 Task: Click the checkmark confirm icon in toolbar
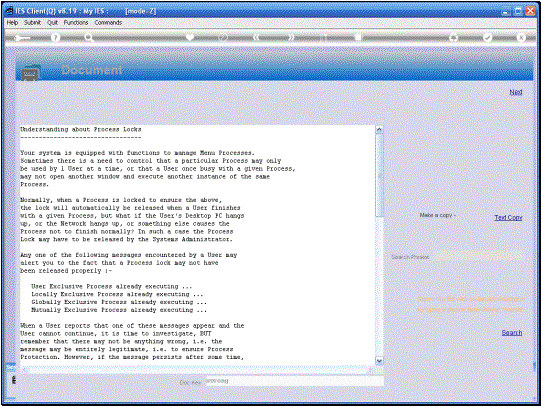pos(487,37)
